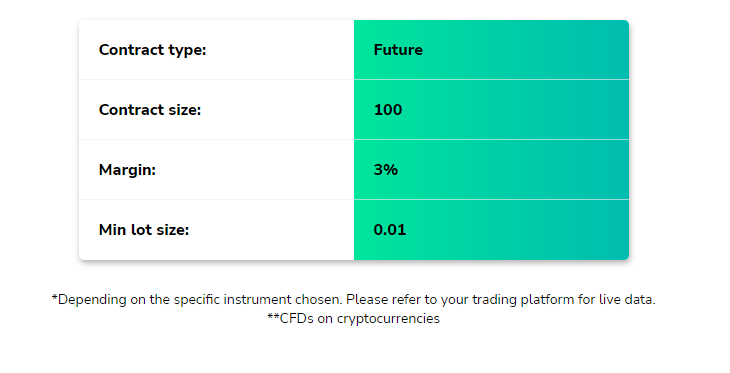Viewport: 730px width, 373px height.
Task: Click the word 'cryptocurrencies' in footnote
Action: [x=388, y=319]
